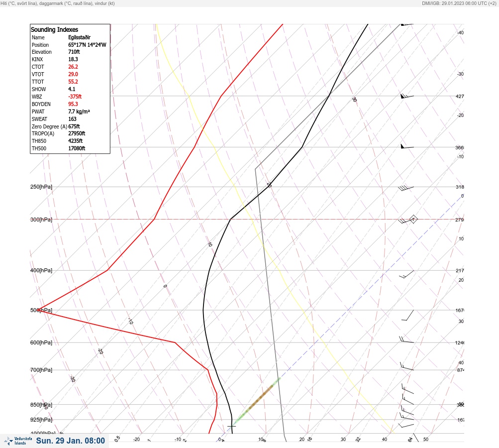Click the WBZ value -375ft
This screenshot has width=499, height=448.
pos(75,97)
